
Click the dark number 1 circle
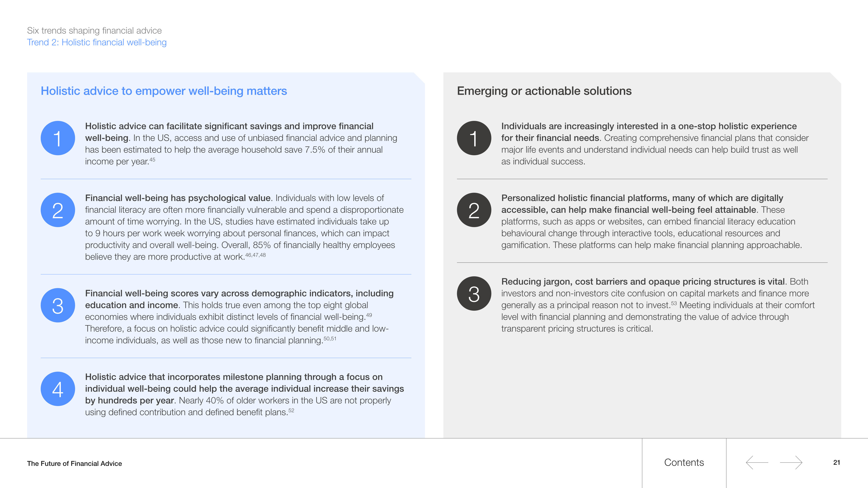474,138
